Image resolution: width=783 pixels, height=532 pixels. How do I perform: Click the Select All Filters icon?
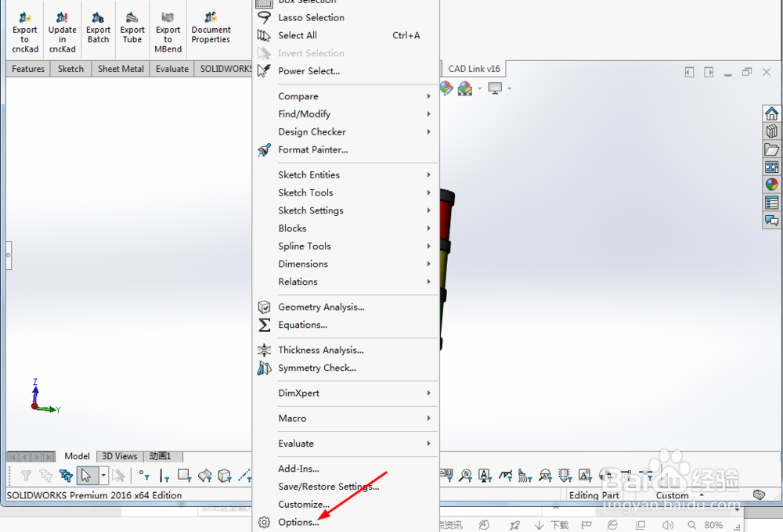66,476
